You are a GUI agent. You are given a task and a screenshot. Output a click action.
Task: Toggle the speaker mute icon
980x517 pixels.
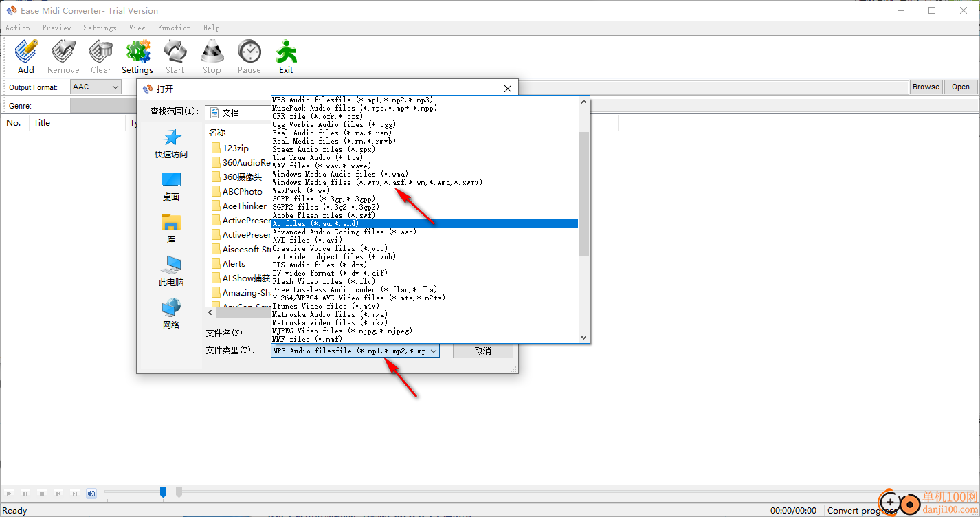coord(91,493)
